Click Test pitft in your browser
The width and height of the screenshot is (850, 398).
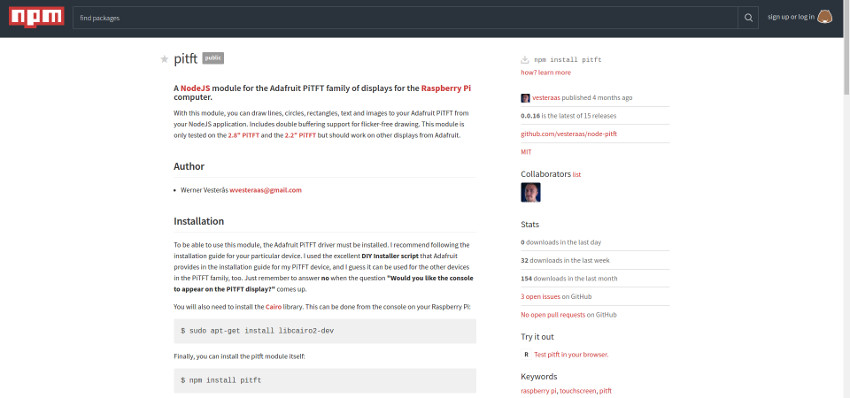[x=571, y=355]
